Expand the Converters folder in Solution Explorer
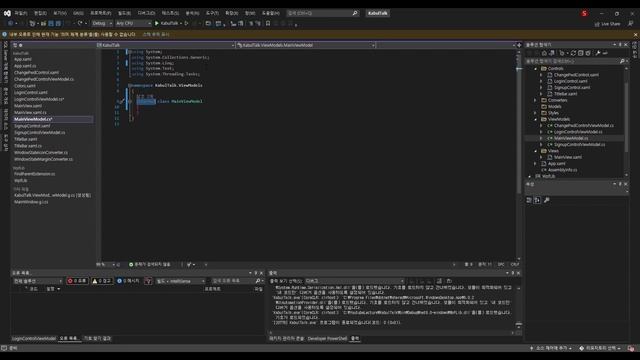The height and width of the screenshot is (360, 640). [x=536, y=100]
